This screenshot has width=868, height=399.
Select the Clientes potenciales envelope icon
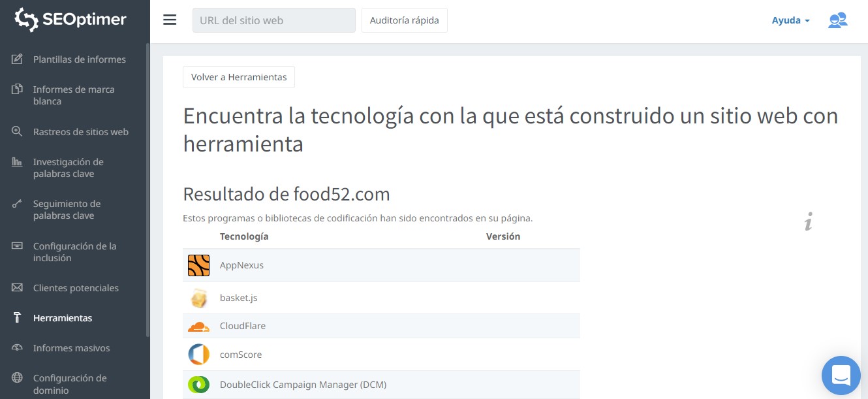pyautogui.click(x=18, y=287)
